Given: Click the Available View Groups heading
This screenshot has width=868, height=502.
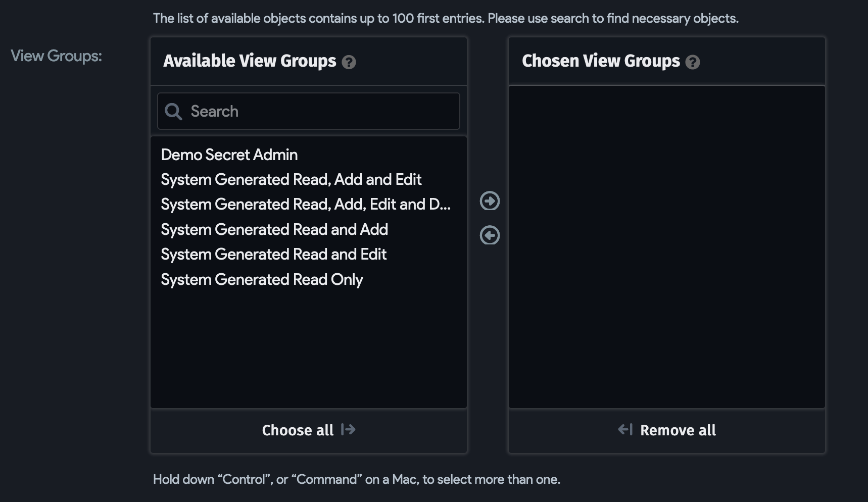Looking at the screenshot, I should click(250, 61).
